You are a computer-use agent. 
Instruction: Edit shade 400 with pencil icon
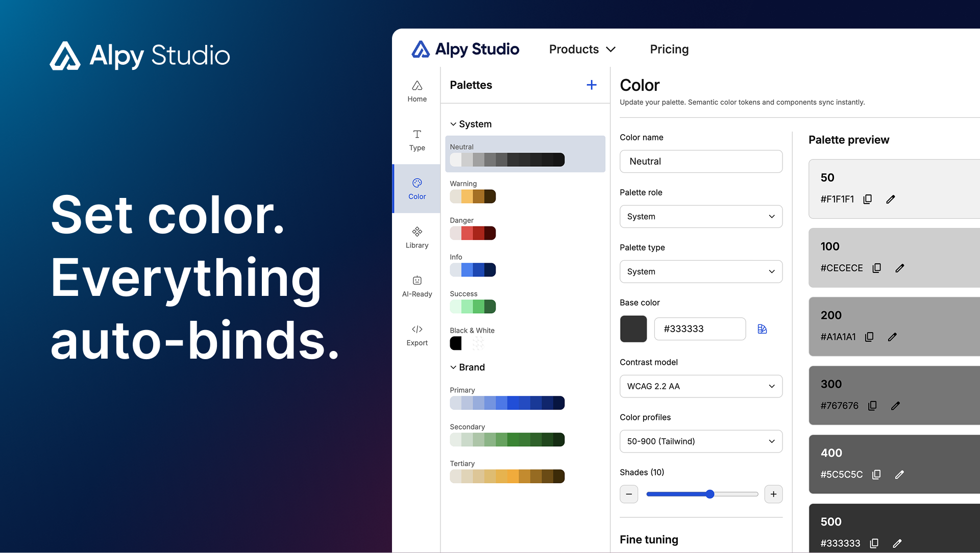point(899,474)
